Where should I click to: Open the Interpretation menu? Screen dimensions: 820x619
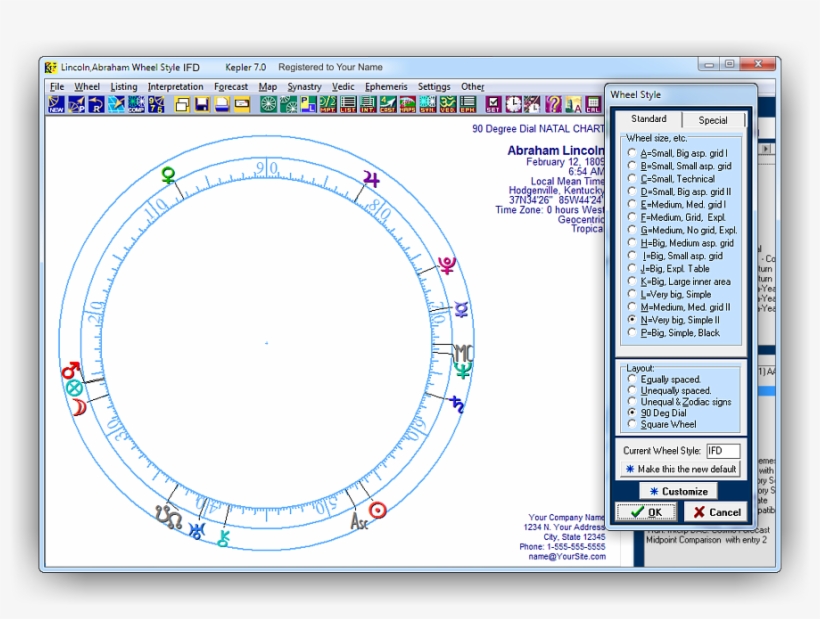pyautogui.click(x=175, y=87)
